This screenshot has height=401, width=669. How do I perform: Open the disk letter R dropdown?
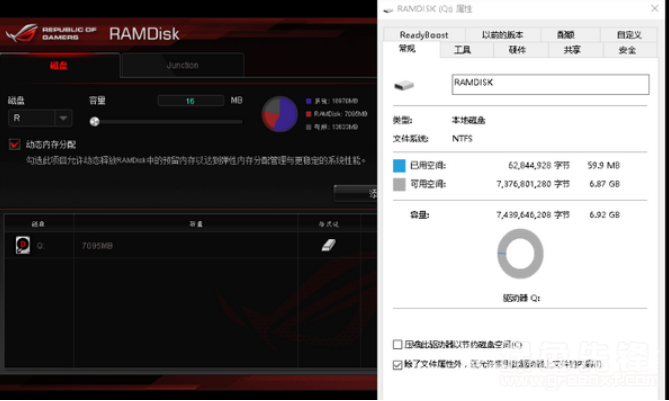(40, 118)
